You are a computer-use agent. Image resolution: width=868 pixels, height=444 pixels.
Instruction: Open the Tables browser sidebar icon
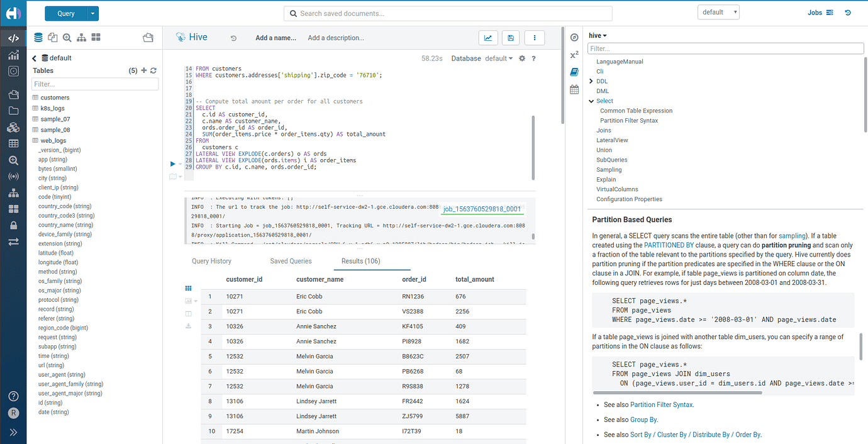[13, 143]
